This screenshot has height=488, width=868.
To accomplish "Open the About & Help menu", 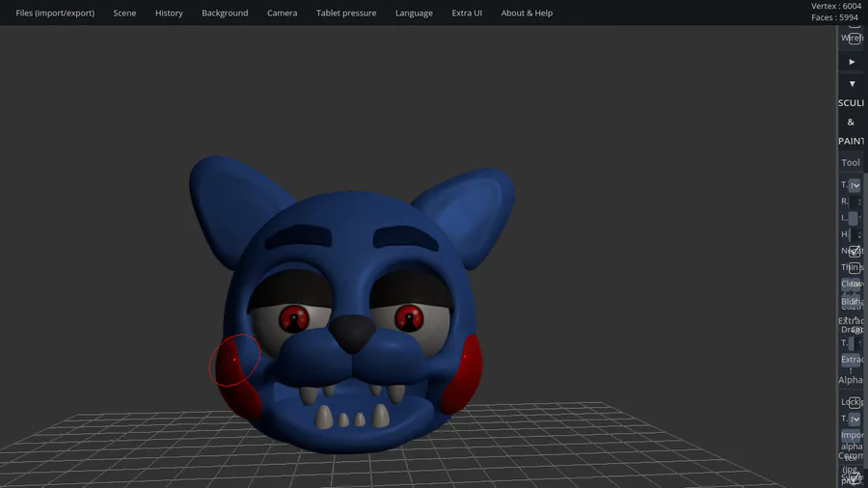I will pyautogui.click(x=527, y=13).
